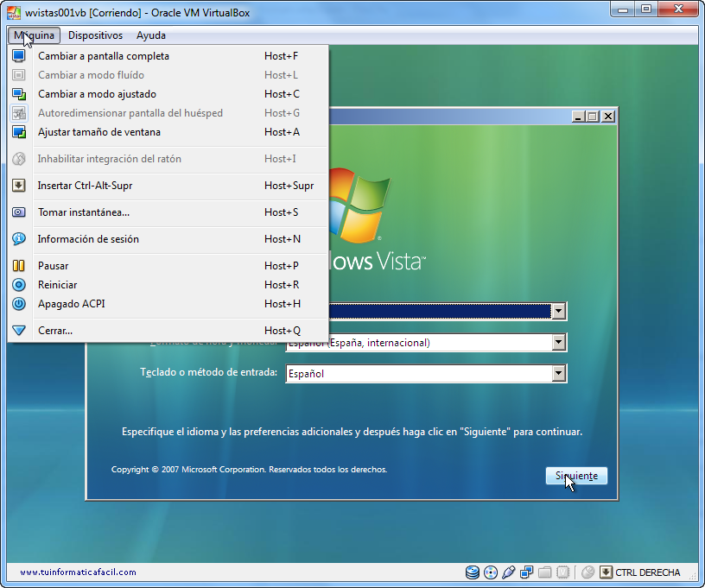Click the yellow pause icon

coord(18,265)
